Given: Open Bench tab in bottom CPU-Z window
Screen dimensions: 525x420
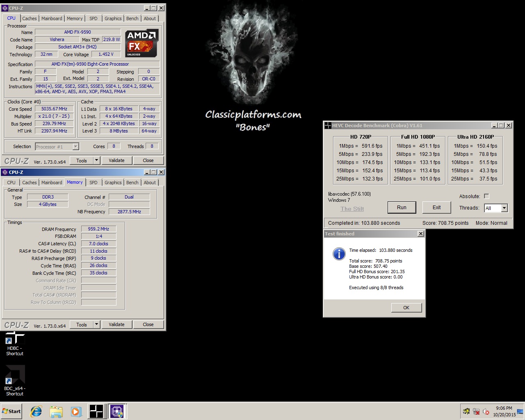Looking at the screenshot, I should 132,183.
